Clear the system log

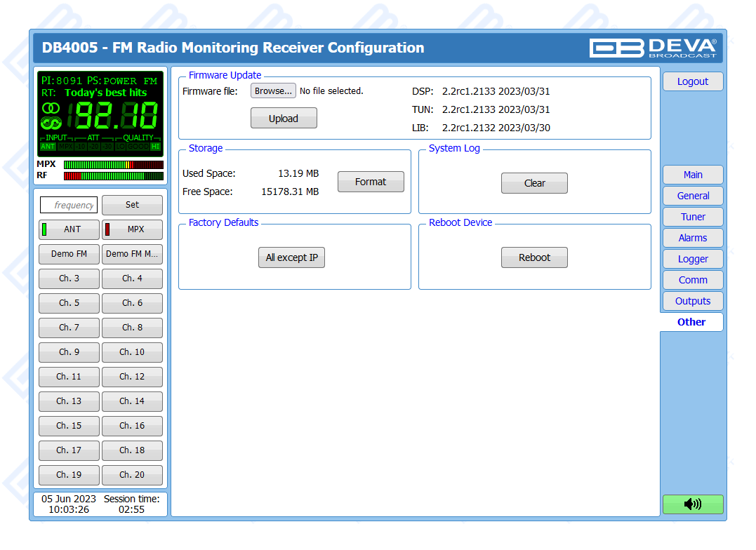click(534, 183)
